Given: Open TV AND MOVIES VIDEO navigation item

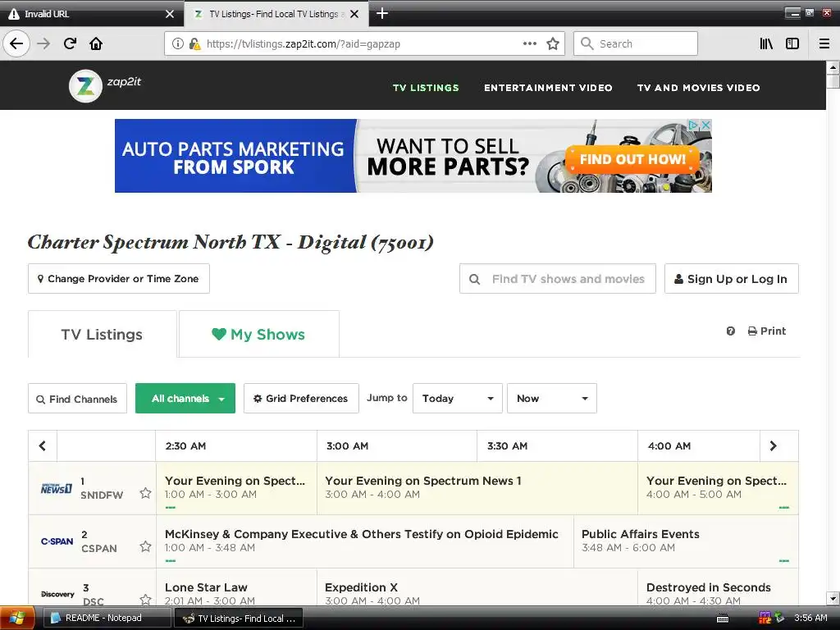Looking at the screenshot, I should tap(699, 88).
